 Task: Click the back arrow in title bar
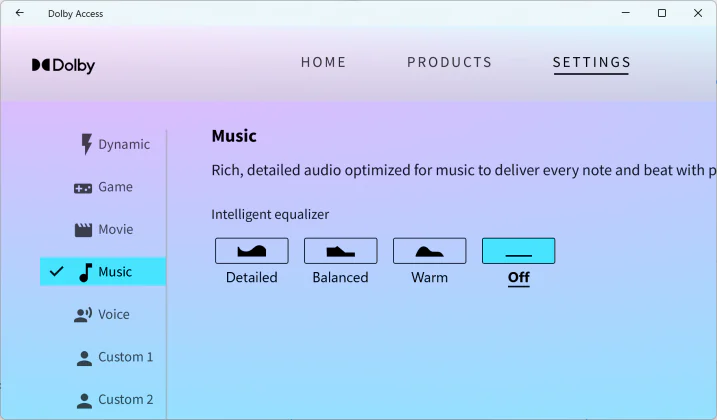coord(20,13)
